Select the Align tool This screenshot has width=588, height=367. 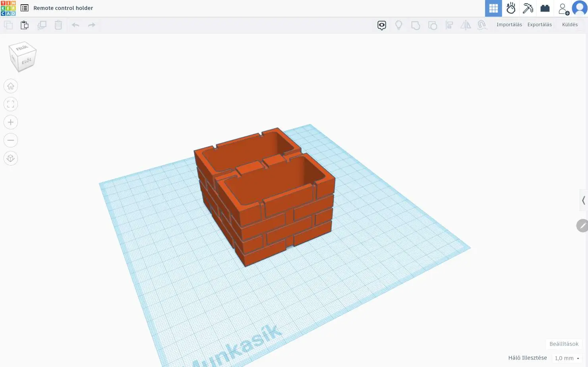tap(449, 25)
